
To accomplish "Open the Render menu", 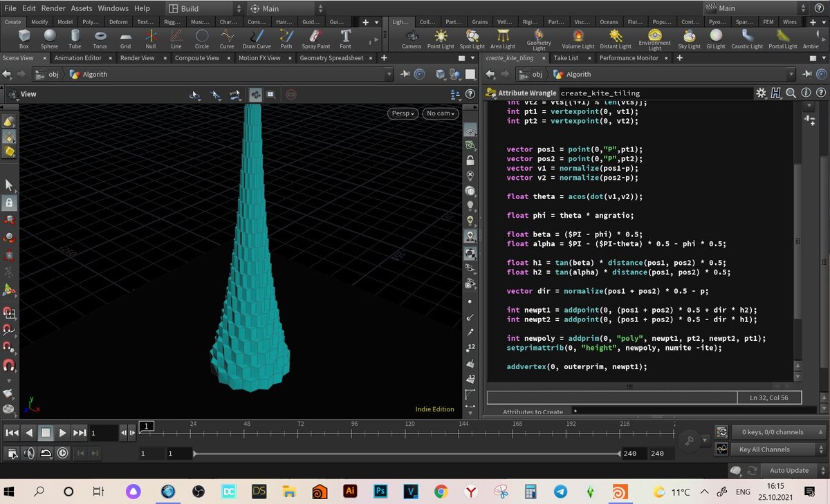I will point(53,8).
